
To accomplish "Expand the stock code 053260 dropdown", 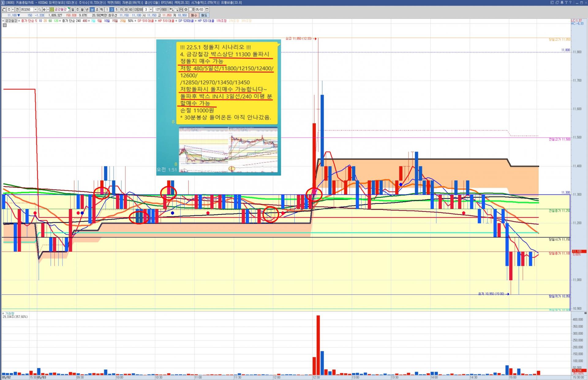I will coord(36,9).
